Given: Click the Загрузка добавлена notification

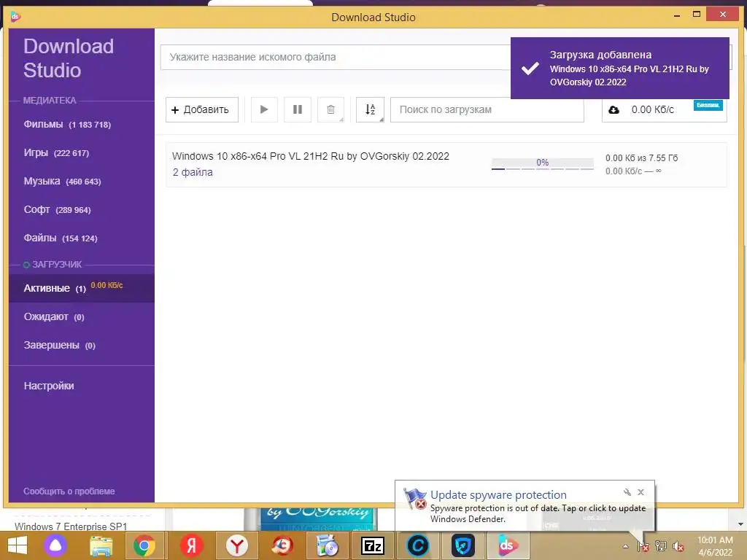Looking at the screenshot, I should (620, 68).
